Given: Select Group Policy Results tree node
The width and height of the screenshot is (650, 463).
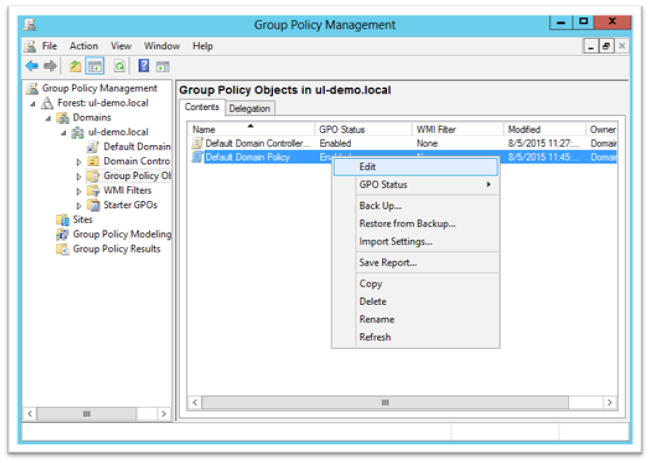Looking at the screenshot, I should (116, 249).
